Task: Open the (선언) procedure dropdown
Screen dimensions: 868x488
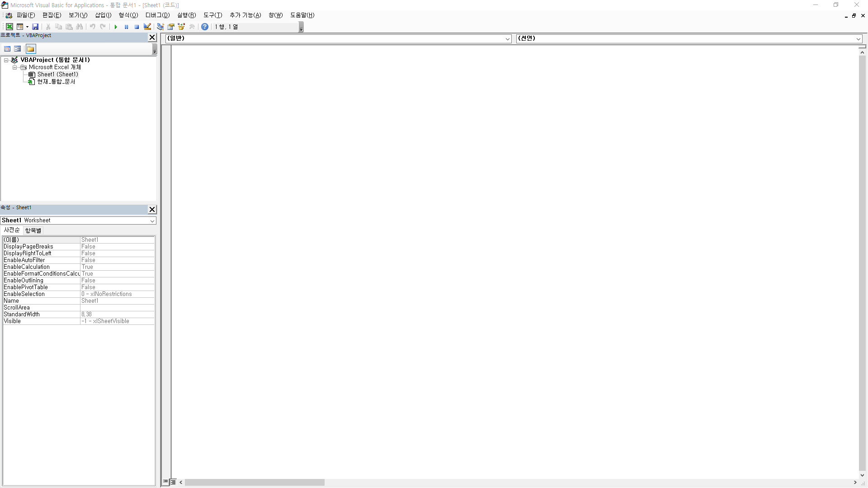Action: point(858,39)
